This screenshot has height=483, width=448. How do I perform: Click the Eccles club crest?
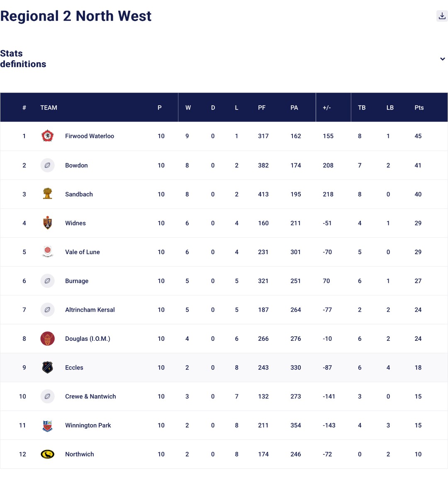click(48, 367)
